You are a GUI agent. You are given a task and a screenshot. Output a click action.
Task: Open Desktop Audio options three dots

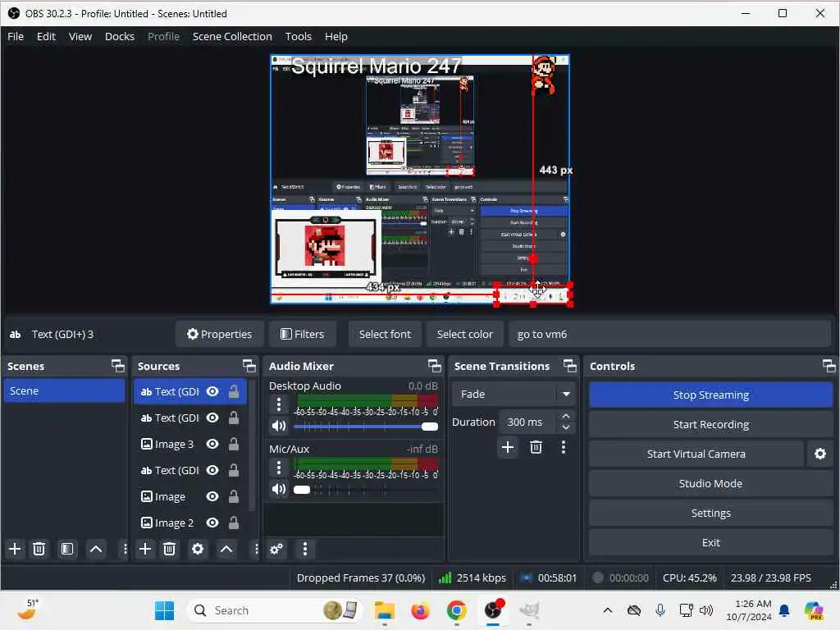click(x=279, y=404)
